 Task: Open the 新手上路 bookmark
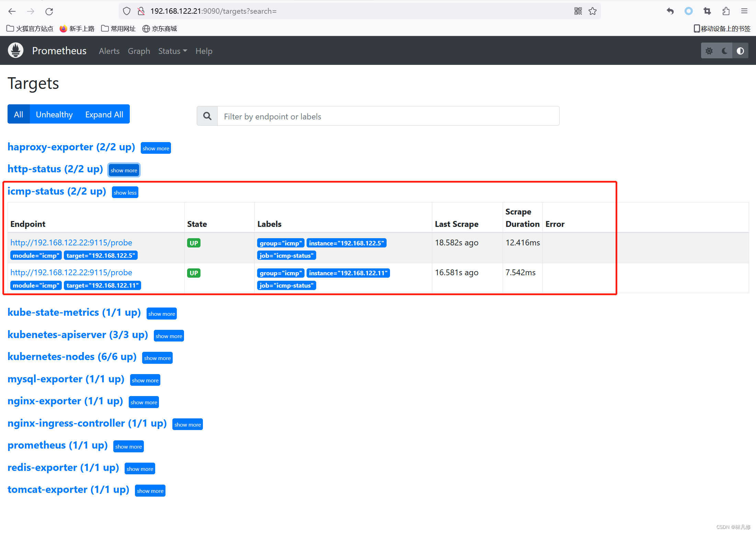(77, 28)
